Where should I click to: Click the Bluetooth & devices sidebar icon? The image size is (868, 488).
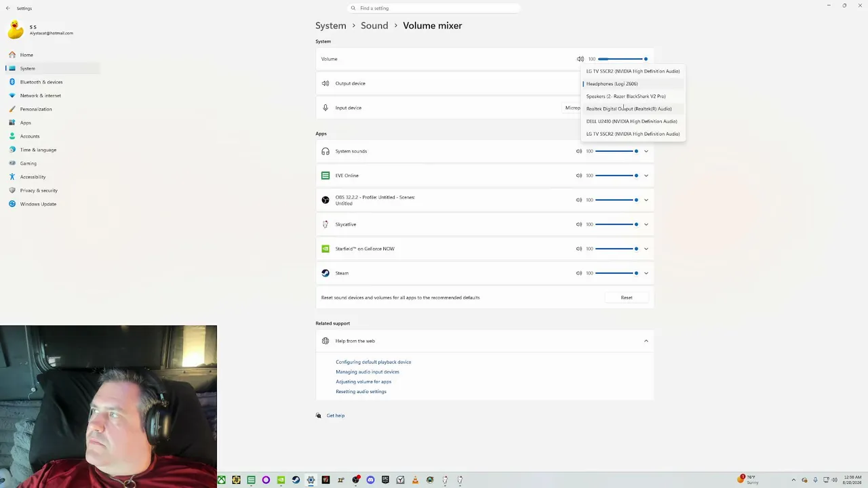[12, 82]
